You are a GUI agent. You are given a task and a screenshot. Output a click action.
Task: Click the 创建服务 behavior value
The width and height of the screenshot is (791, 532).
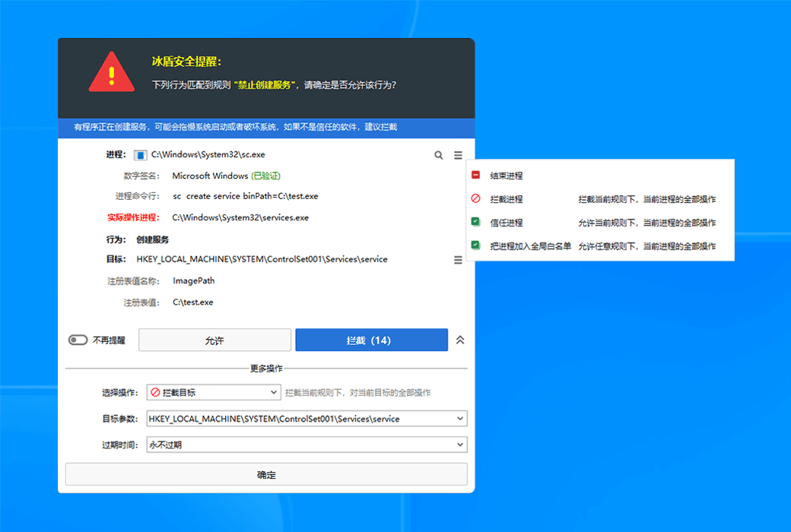pos(152,239)
